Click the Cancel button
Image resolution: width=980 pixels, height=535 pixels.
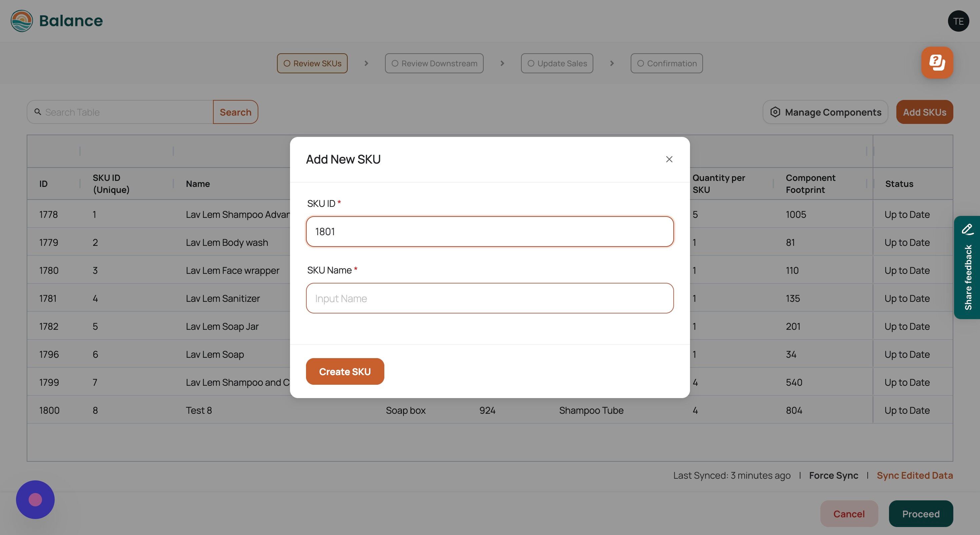[849, 514]
